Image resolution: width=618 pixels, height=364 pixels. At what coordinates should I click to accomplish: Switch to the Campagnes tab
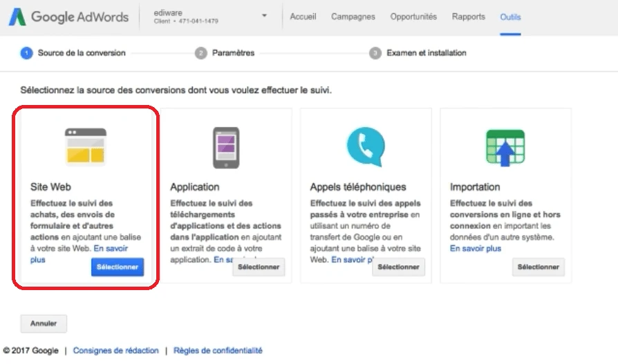coord(353,17)
